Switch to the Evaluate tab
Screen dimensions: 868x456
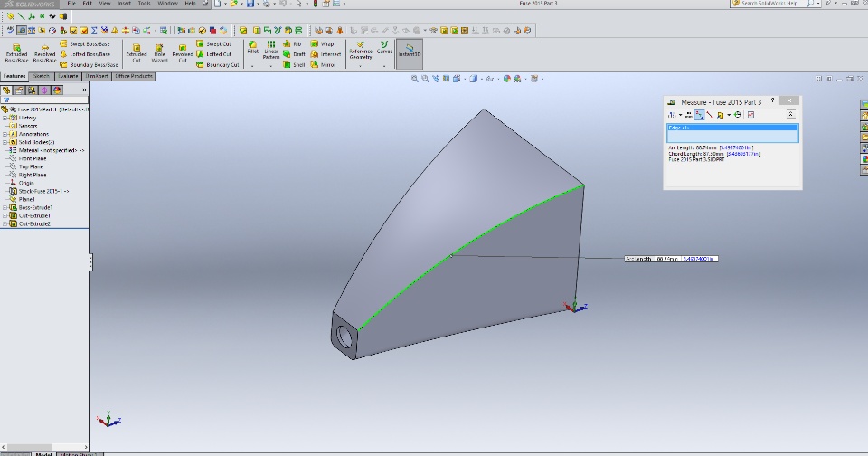(68, 77)
